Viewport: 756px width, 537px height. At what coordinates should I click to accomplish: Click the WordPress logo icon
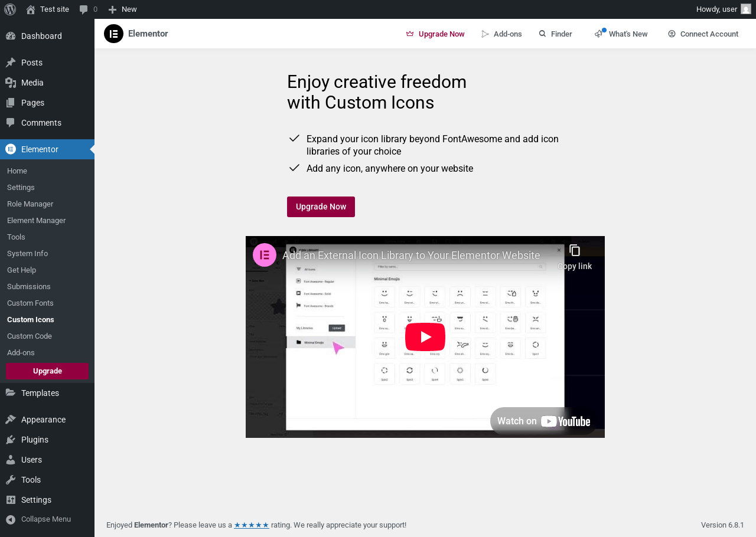coord(10,9)
